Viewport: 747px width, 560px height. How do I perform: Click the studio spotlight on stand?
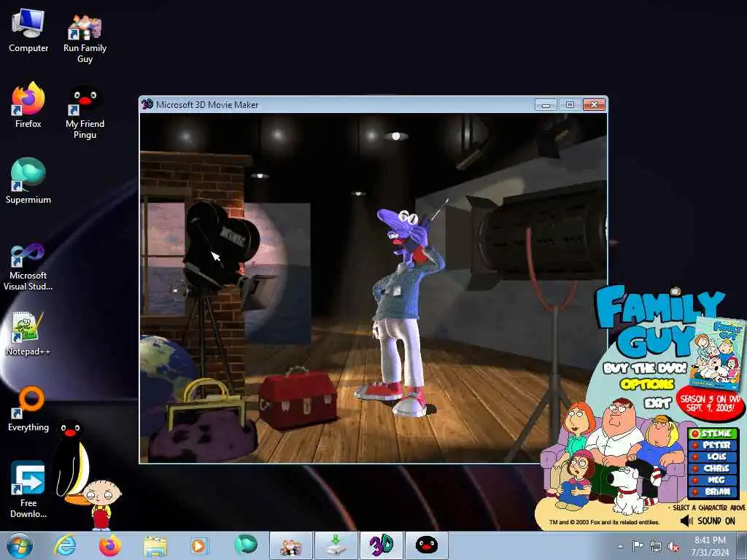pyautogui.click(x=538, y=233)
